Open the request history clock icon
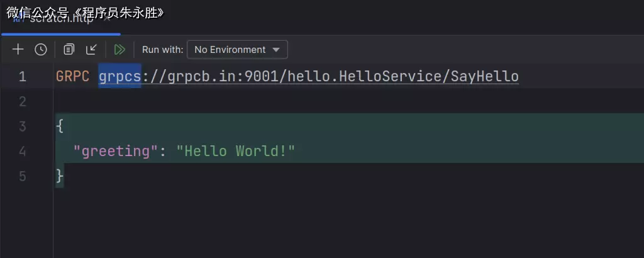 click(x=41, y=50)
